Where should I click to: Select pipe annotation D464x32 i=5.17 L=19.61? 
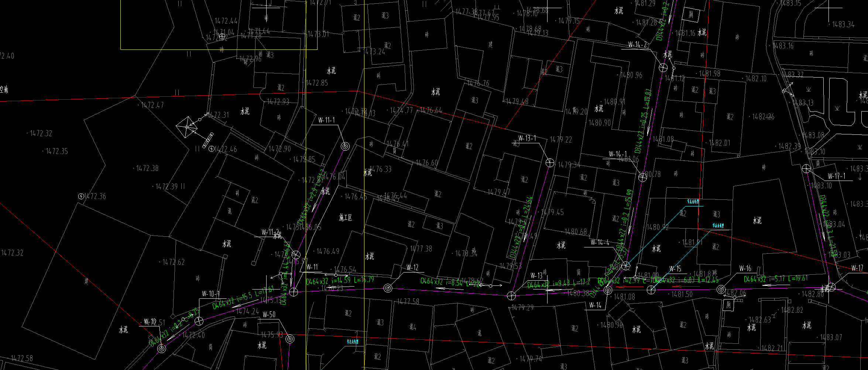pyautogui.click(x=776, y=279)
